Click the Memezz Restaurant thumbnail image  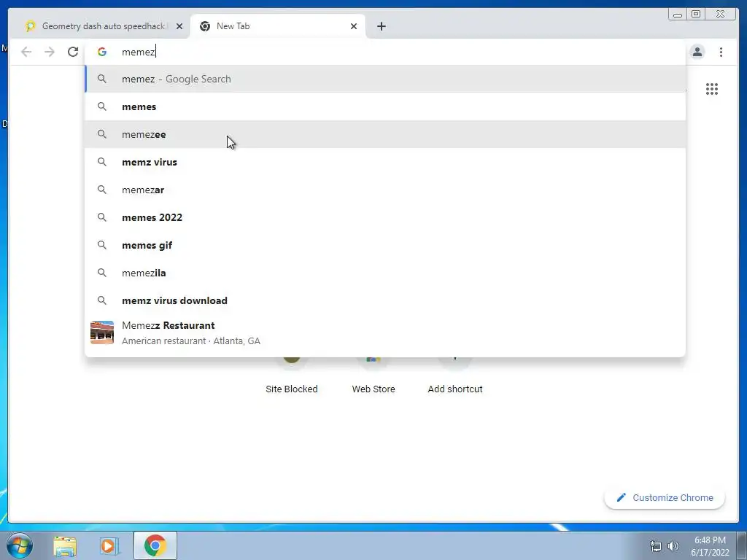pyautogui.click(x=102, y=332)
